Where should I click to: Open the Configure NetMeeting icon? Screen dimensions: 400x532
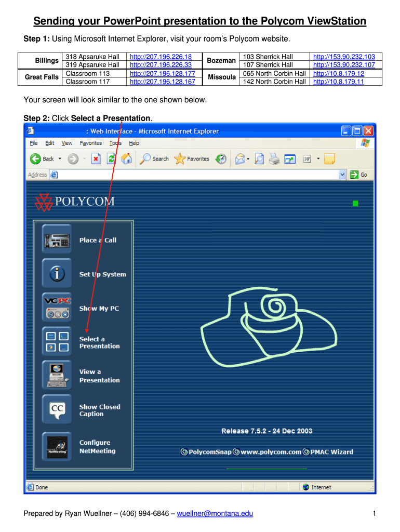(x=57, y=446)
